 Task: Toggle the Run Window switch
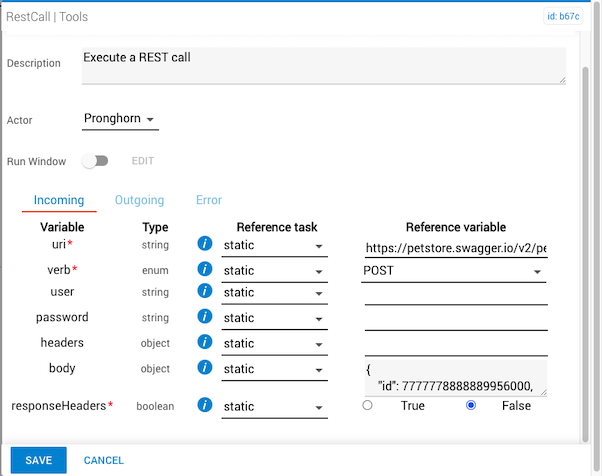click(95, 161)
